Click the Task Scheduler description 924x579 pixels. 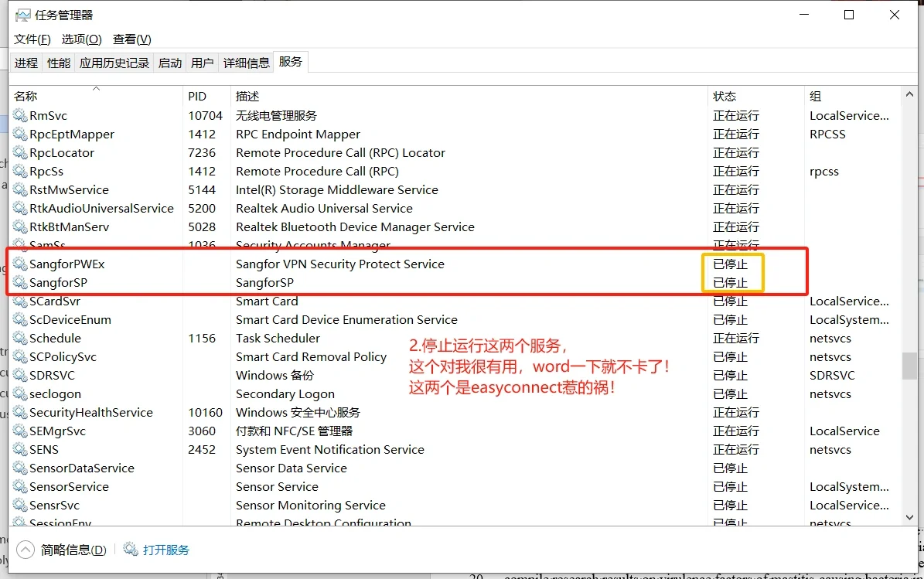coord(278,338)
